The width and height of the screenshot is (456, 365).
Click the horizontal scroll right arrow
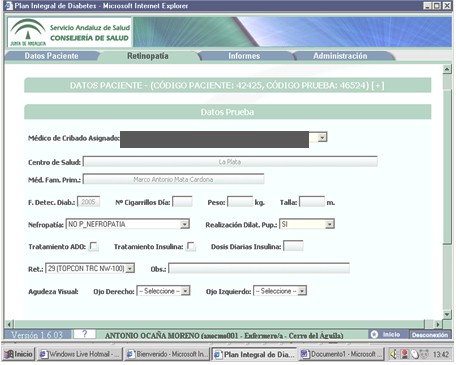[438, 324]
